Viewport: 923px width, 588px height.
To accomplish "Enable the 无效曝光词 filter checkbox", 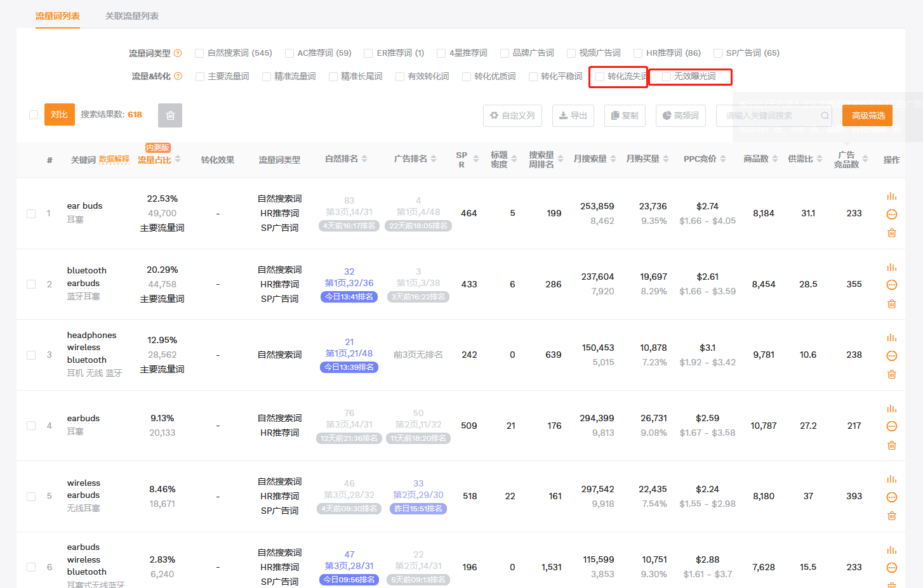I will point(667,77).
